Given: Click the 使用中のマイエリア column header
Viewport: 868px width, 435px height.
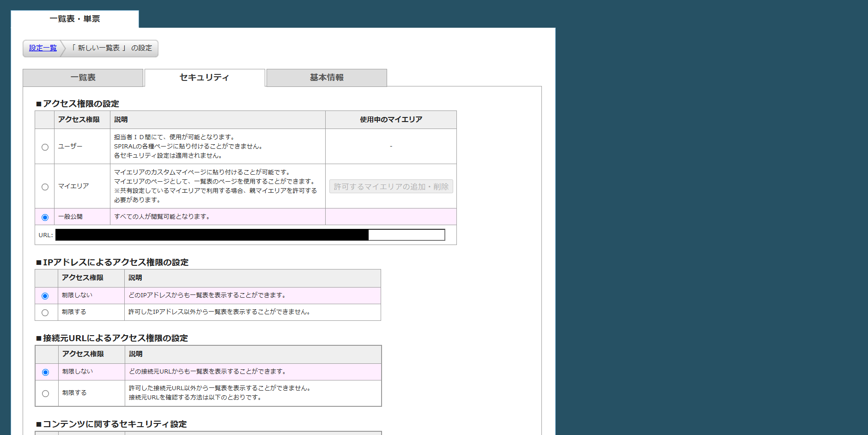Looking at the screenshot, I should click(391, 119).
